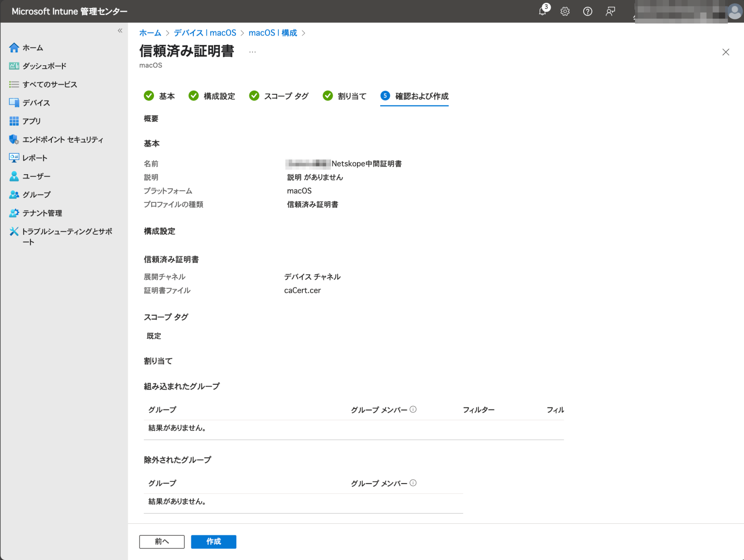Open the settings gear in the top bar
This screenshot has height=560, width=744.
pos(565,11)
